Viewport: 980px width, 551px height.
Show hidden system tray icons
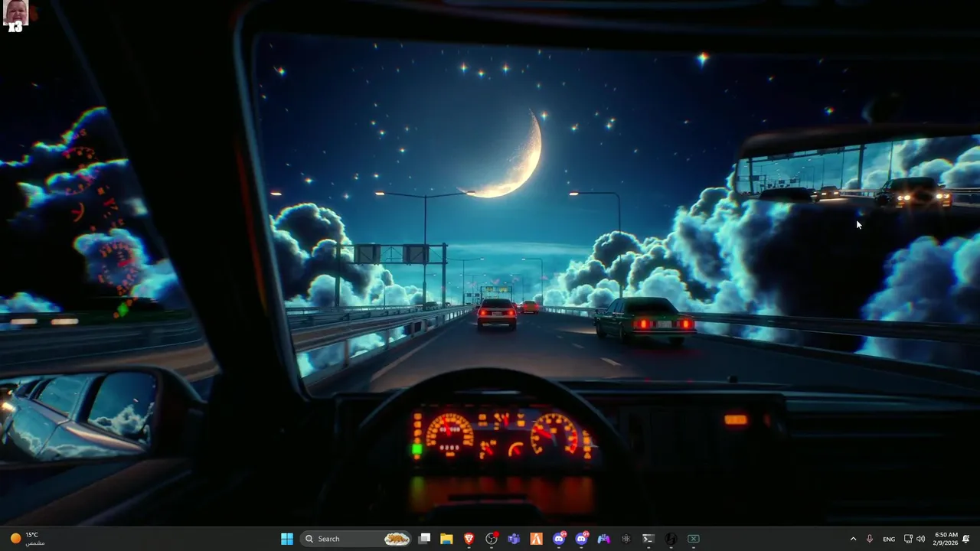(x=853, y=539)
